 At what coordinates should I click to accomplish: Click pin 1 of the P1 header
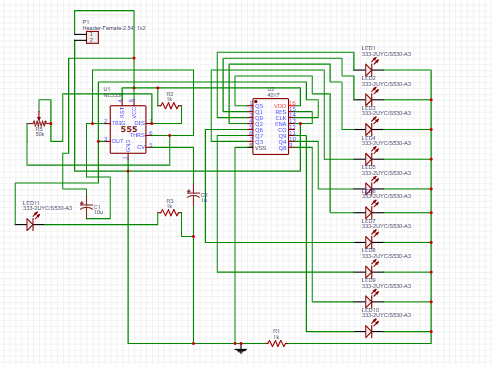coord(91,34)
